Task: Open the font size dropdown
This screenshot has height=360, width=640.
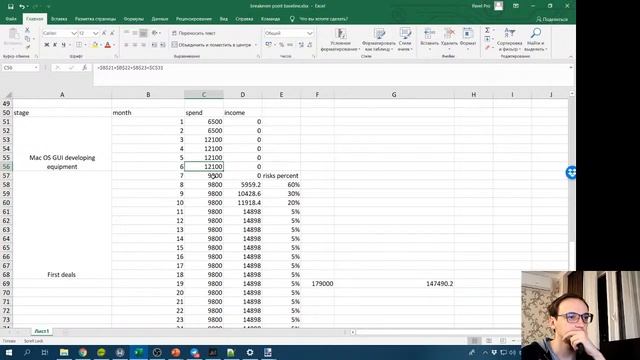Action: coord(96,33)
